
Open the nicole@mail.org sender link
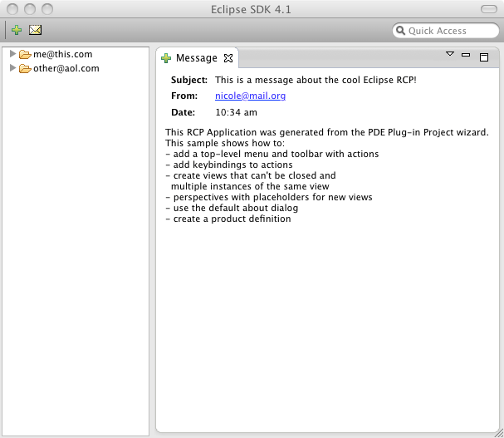coord(250,96)
